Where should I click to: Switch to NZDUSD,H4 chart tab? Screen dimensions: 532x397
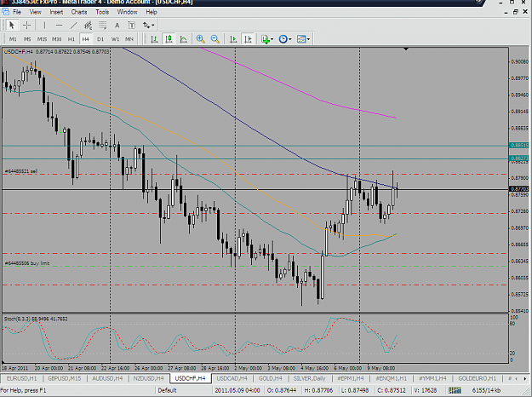coord(149,378)
